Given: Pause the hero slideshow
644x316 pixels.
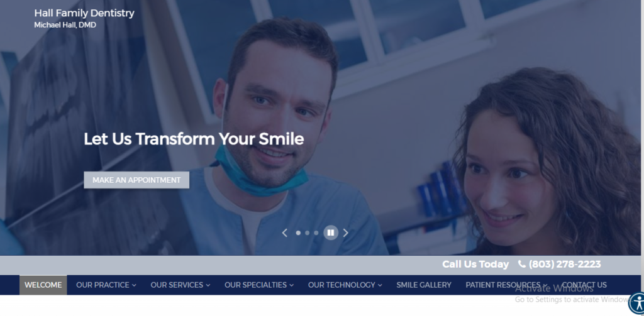Looking at the screenshot, I should point(331,232).
